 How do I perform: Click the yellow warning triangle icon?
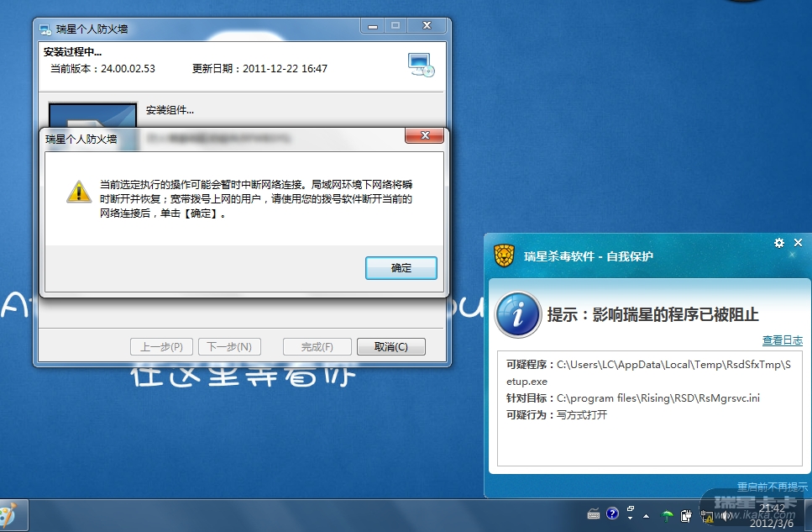(79, 192)
